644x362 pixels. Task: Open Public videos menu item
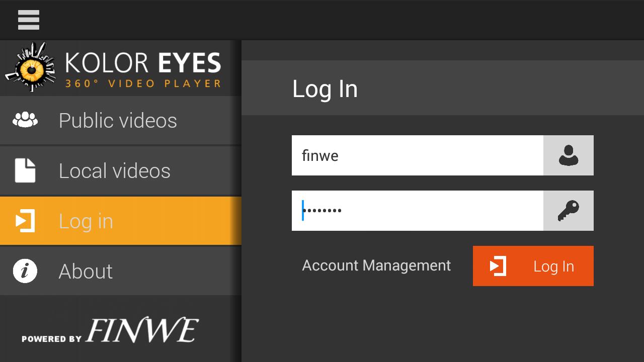coord(121,121)
